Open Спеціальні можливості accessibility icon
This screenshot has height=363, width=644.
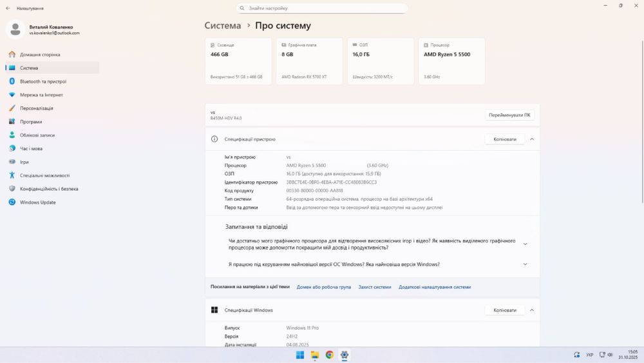point(12,175)
